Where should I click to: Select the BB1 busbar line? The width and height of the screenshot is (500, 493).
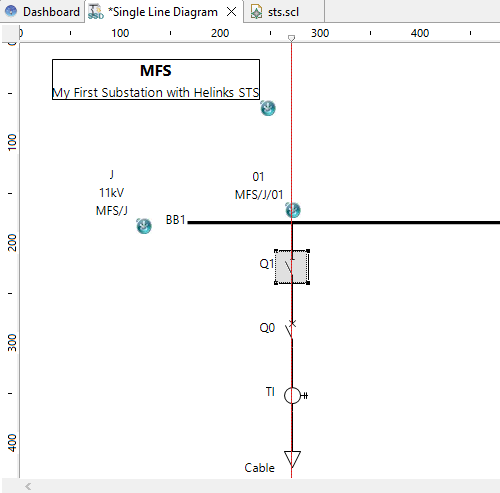tap(344, 222)
